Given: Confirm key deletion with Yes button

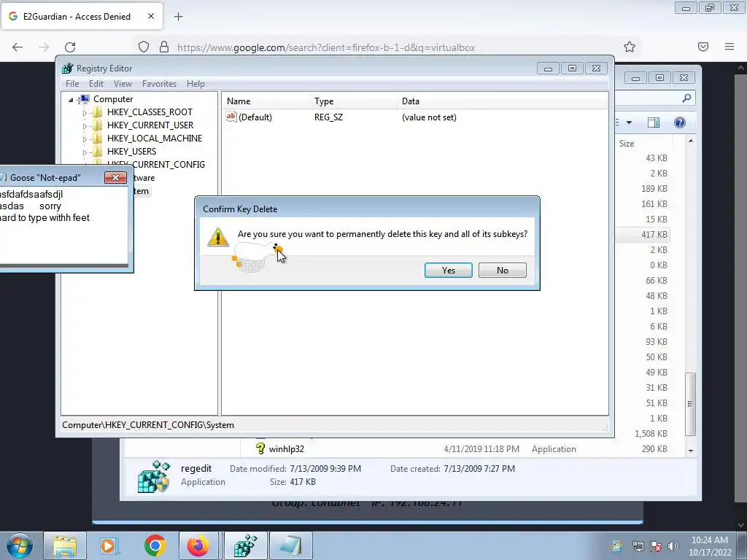Looking at the screenshot, I should 449,270.
